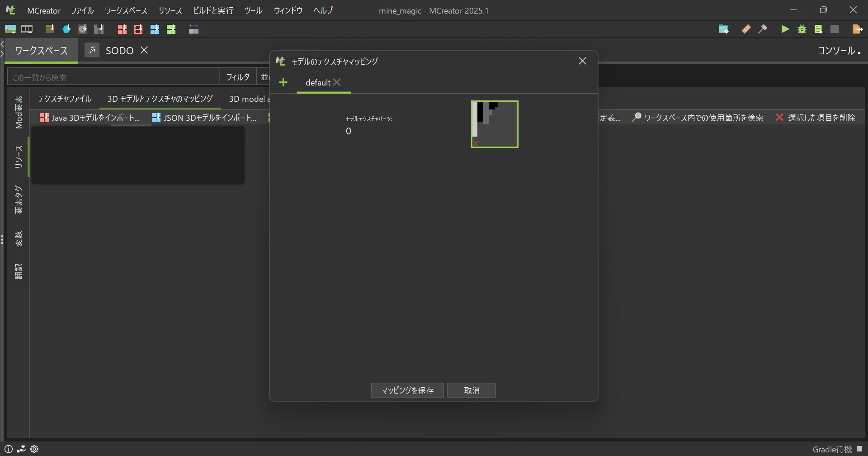Close the texture mapping dialog

(x=582, y=61)
